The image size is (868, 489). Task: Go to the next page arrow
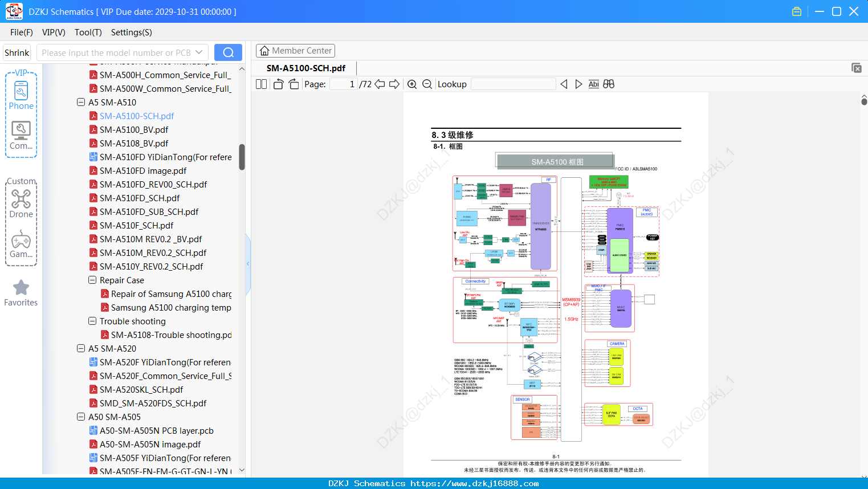click(394, 84)
